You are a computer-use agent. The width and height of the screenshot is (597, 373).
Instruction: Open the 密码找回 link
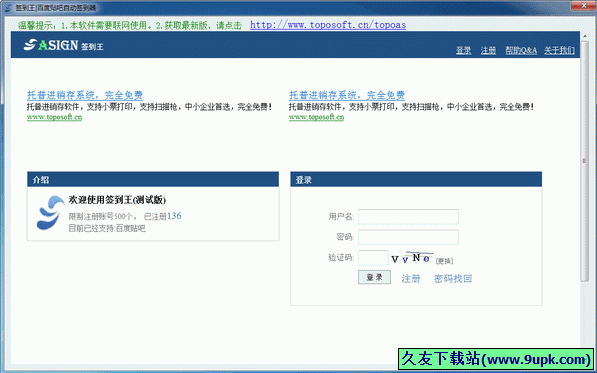453,279
